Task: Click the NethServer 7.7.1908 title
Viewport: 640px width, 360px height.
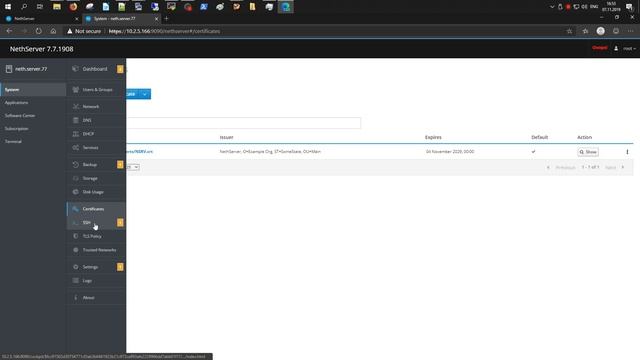Action: [42, 49]
